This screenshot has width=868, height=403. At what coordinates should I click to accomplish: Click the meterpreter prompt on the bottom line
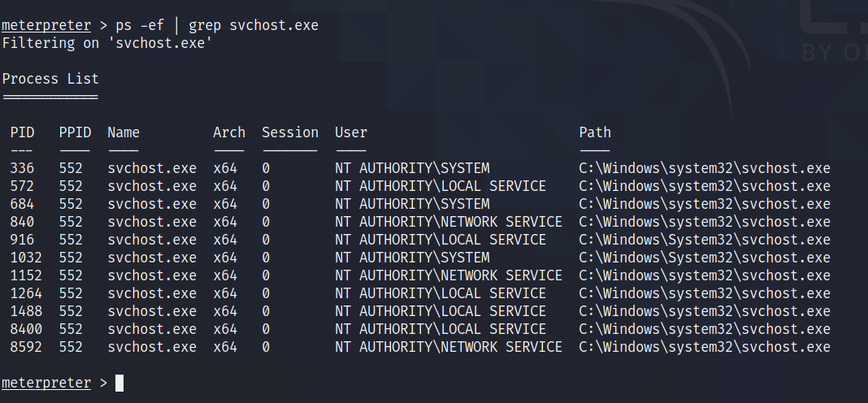(x=46, y=383)
